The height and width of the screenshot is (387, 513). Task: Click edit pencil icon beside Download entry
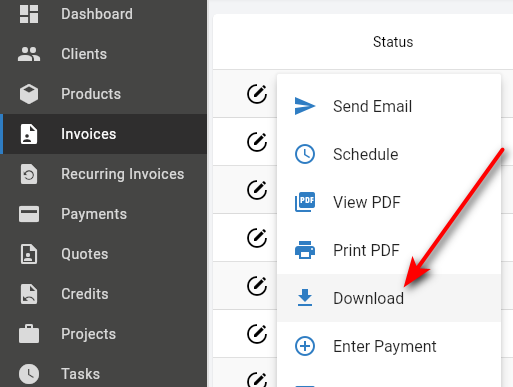click(257, 286)
